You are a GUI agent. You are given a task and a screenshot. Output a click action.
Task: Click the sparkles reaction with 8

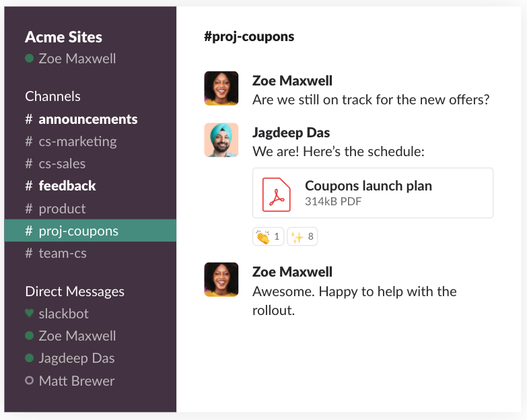click(302, 237)
